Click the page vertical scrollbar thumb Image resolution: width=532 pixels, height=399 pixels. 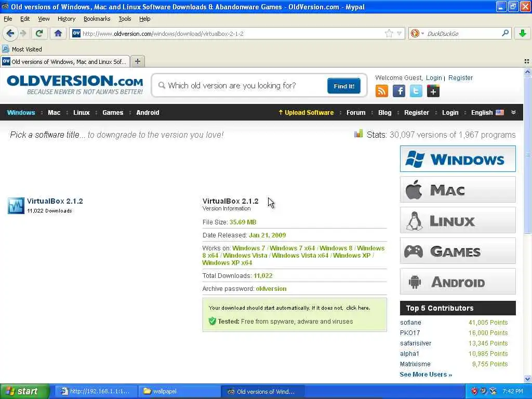tap(527, 155)
